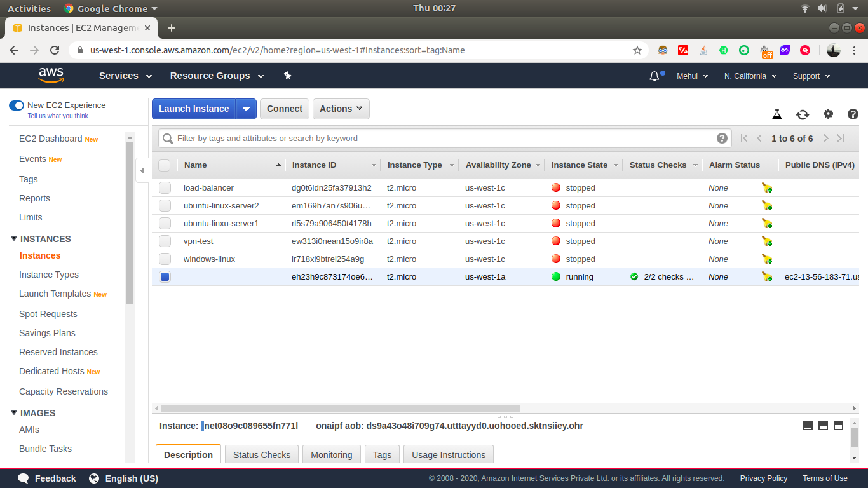Add alarm for the running instance

(x=767, y=276)
